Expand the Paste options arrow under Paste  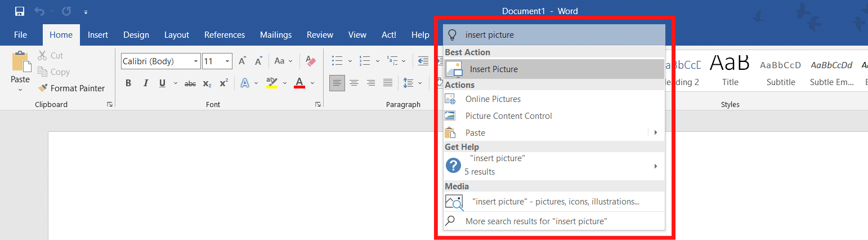(x=20, y=89)
